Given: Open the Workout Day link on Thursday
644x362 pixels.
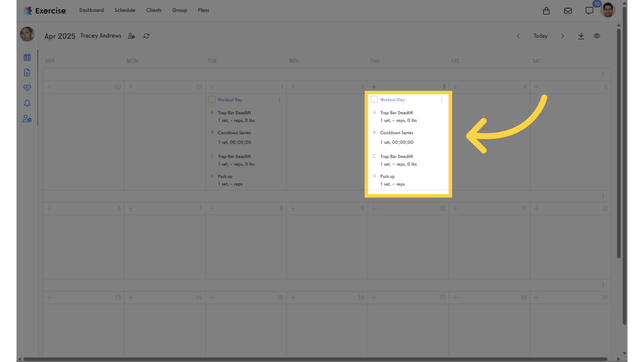Looking at the screenshot, I should [392, 100].
